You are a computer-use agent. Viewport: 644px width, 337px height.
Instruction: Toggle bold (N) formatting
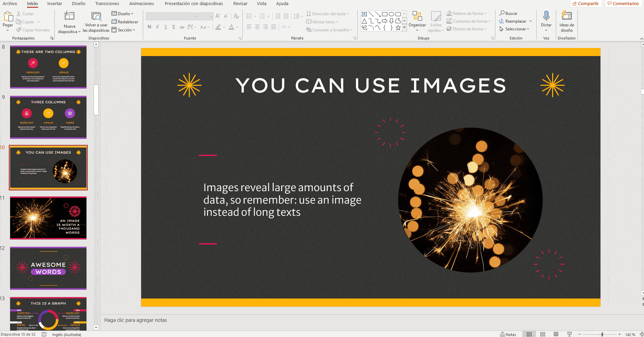coord(149,27)
